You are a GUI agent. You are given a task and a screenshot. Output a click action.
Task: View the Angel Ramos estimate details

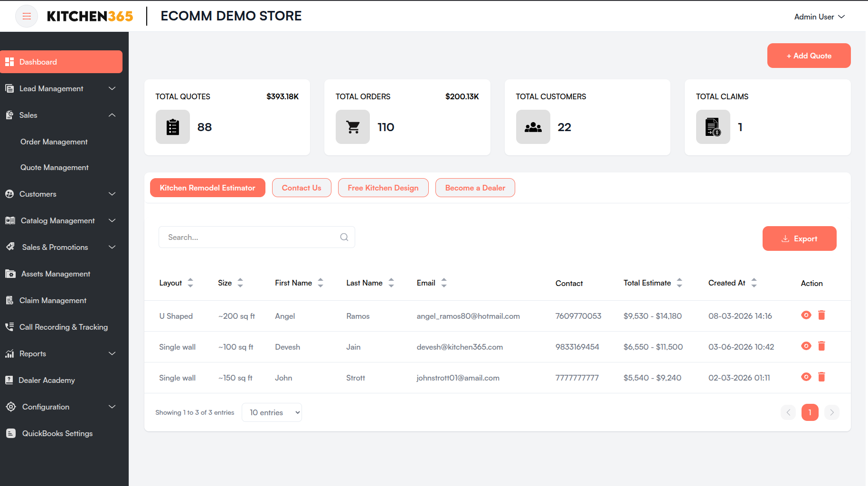806,315
